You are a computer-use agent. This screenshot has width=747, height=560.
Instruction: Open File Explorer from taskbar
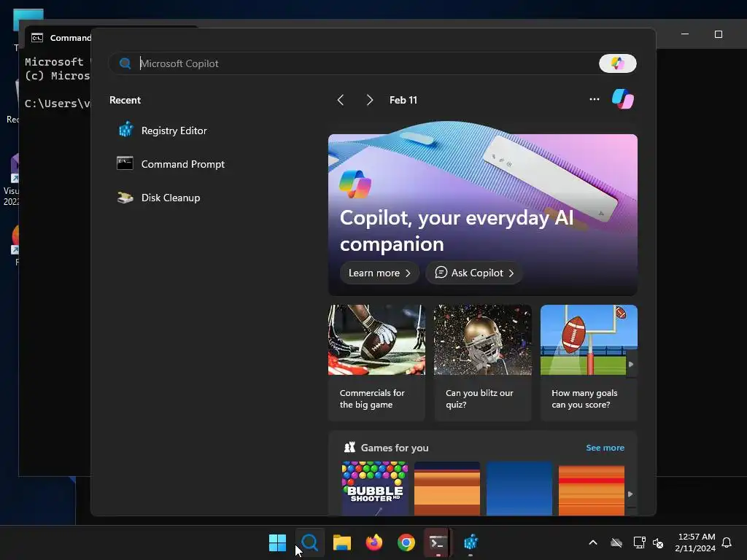click(341, 542)
